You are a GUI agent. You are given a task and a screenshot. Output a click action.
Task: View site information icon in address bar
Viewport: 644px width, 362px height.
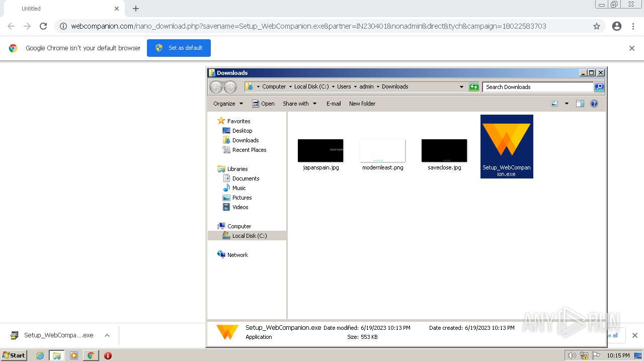(x=63, y=26)
